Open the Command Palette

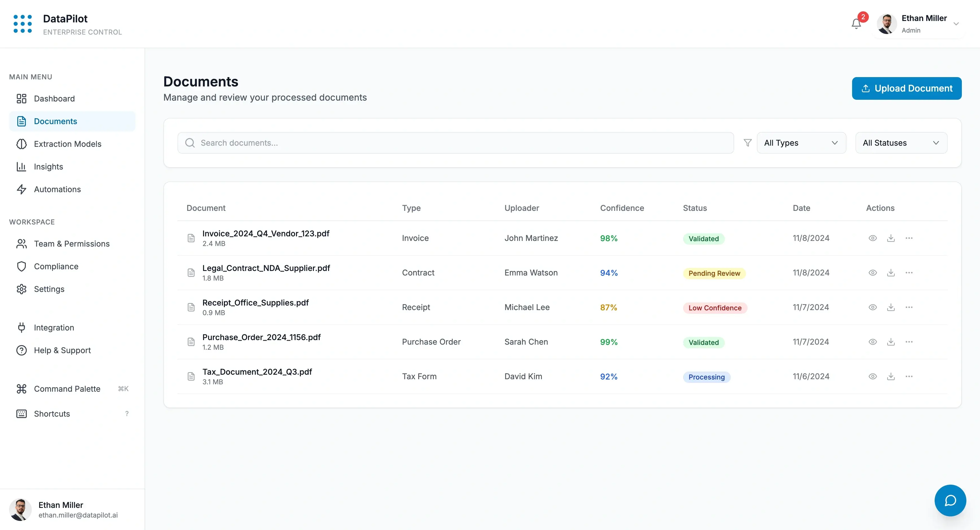(67, 389)
